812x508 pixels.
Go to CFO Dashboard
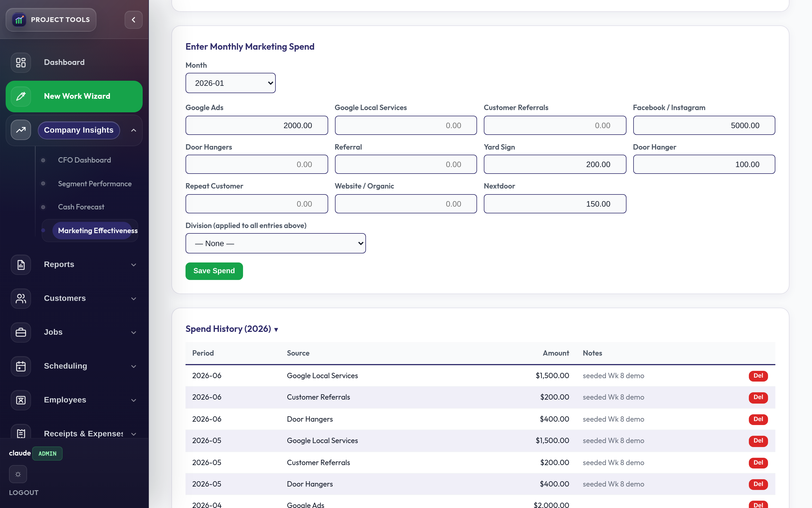(84, 160)
